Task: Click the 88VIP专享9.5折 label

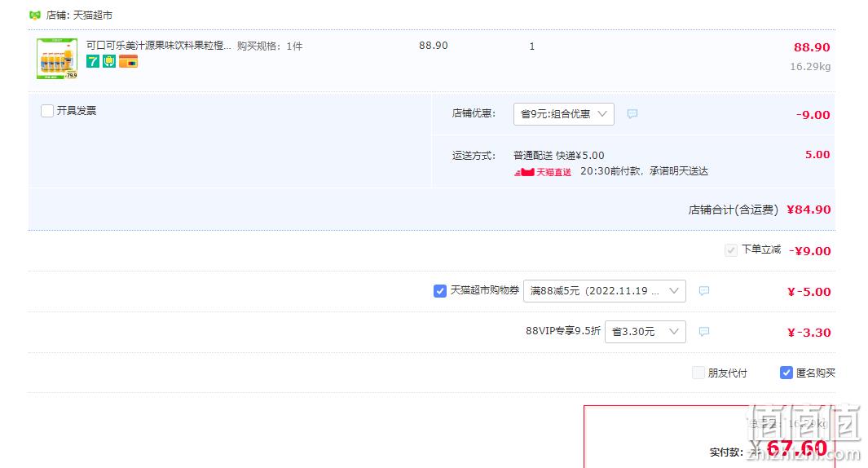Action: 563,331
